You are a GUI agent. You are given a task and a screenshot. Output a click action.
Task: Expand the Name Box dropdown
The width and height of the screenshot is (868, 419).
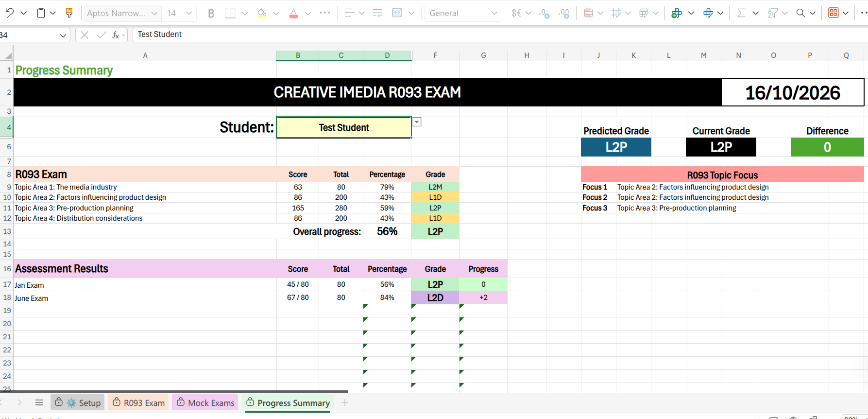pyautogui.click(x=63, y=35)
